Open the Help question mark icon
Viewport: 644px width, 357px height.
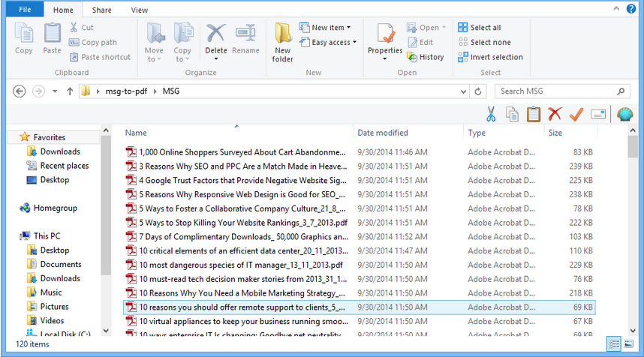[631, 8]
